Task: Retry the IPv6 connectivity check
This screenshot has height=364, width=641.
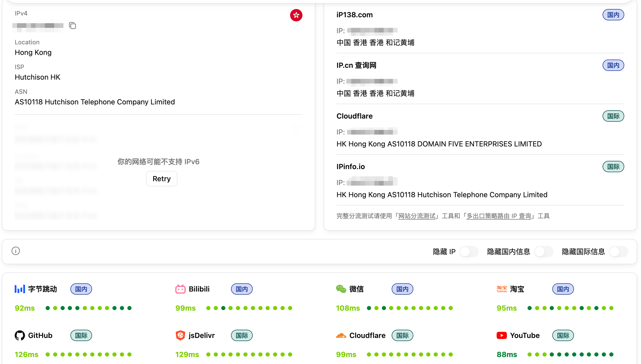Action: [x=162, y=179]
